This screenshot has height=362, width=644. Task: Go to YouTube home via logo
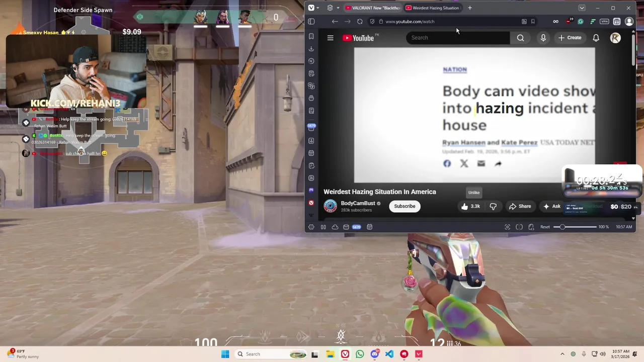coord(359,38)
